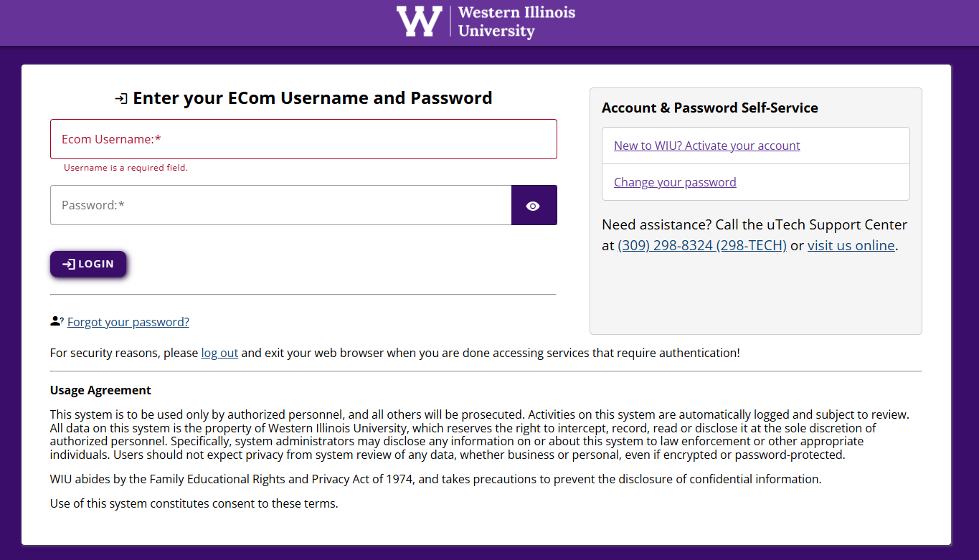Select the Change your password link
The height and width of the screenshot is (560, 979).
coord(675,182)
